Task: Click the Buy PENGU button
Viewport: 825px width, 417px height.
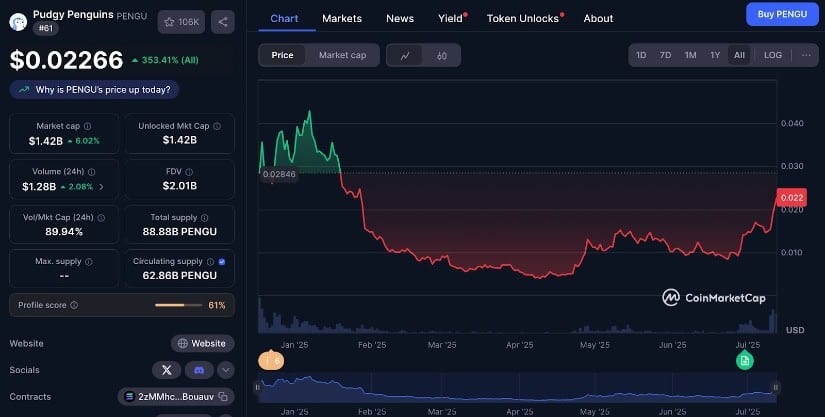Action: 782,14
